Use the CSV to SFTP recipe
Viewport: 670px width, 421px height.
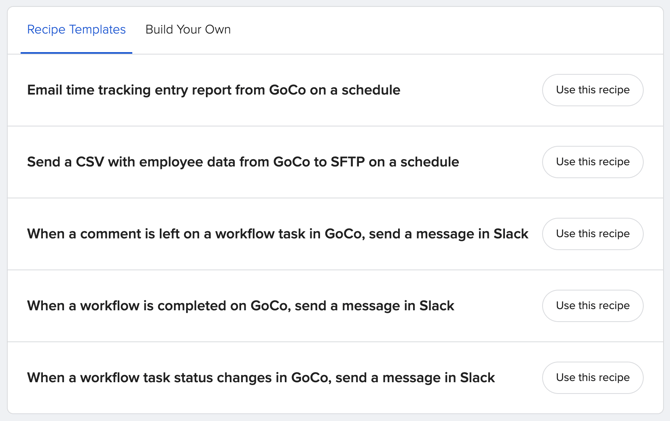[593, 162]
